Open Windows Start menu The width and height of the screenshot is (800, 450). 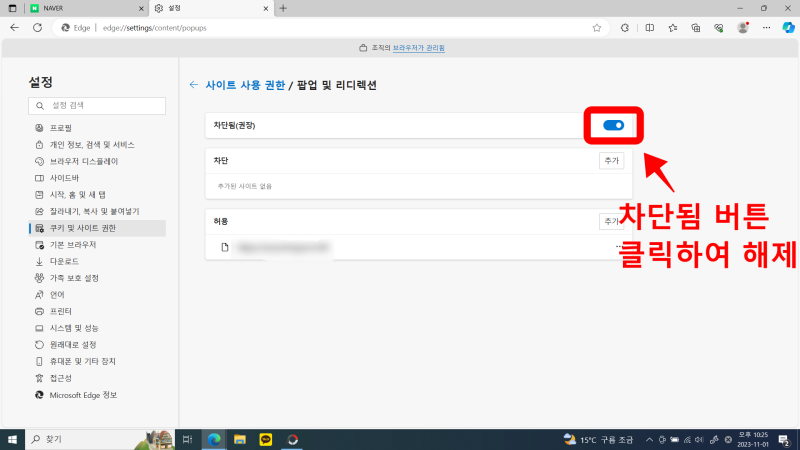[12, 439]
